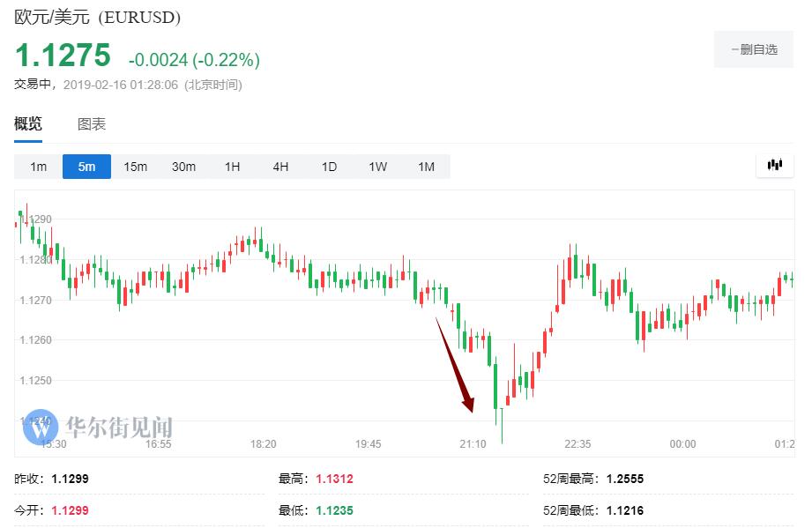Click the dark red arrow annotation

pyautogui.click(x=455, y=364)
